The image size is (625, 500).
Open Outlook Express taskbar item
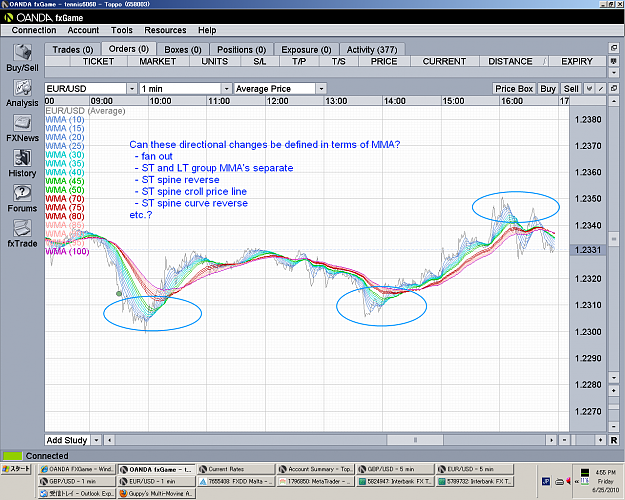click(77, 493)
